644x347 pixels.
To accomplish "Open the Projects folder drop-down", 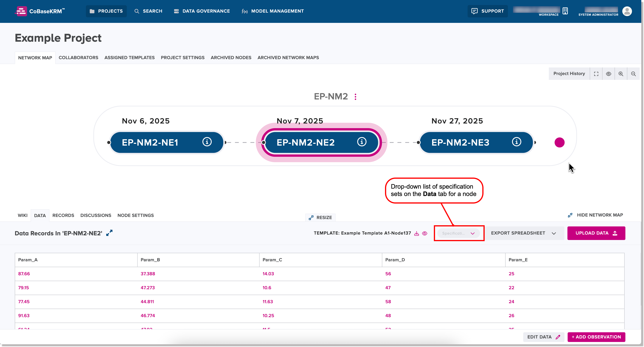I will pyautogui.click(x=106, y=11).
